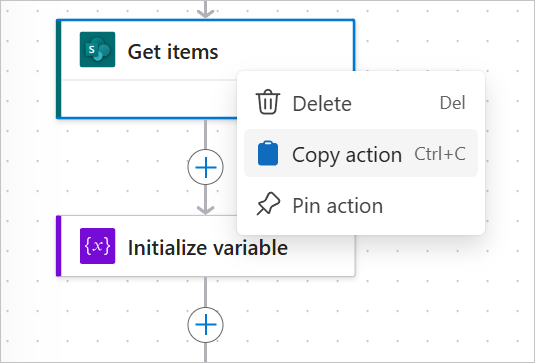The width and height of the screenshot is (535, 363).
Task: Click the pushpin icon in menu
Action: (268, 204)
